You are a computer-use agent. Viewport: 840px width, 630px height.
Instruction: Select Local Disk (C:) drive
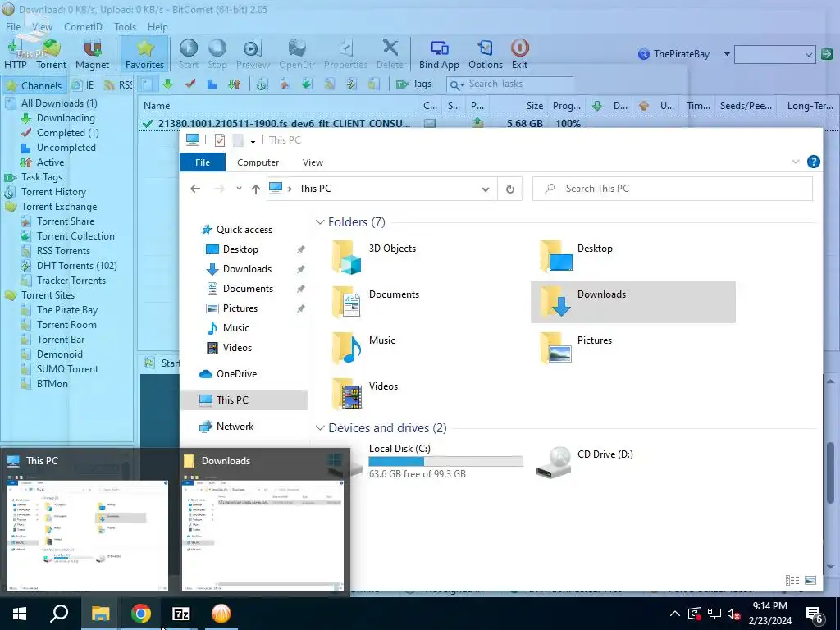(426, 461)
